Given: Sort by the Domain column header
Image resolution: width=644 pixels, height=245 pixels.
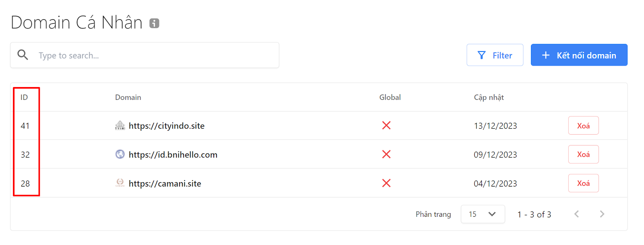Looking at the screenshot, I should tap(128, 97).
